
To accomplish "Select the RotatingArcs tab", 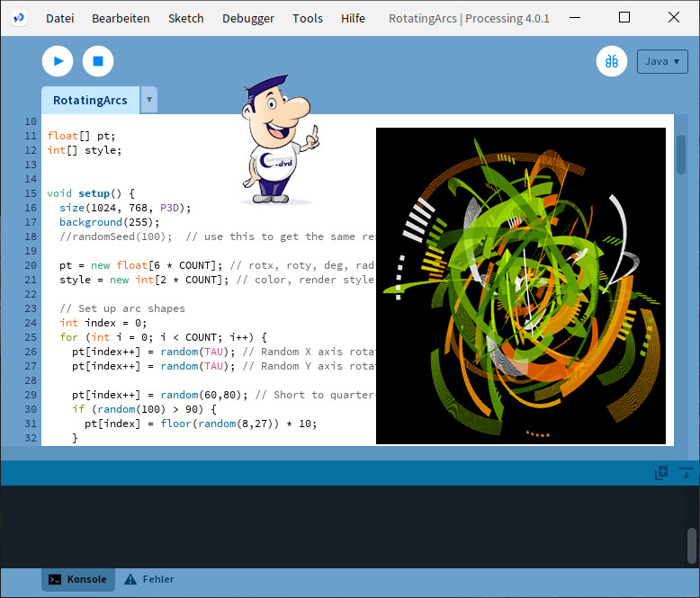I will tap(90, 100).
